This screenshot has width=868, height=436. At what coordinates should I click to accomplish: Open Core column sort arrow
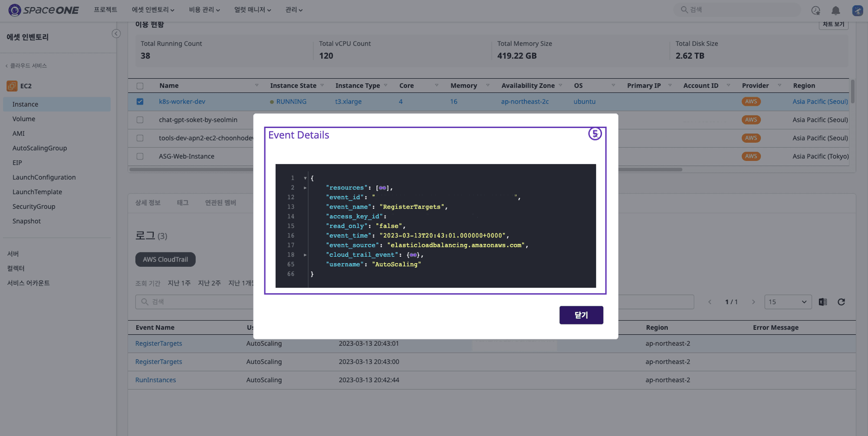436,85
